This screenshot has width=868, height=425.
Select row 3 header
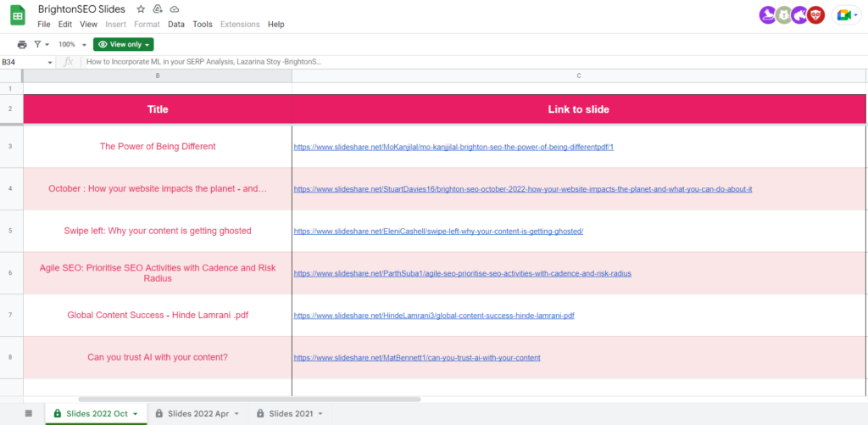tap(11, 147)
